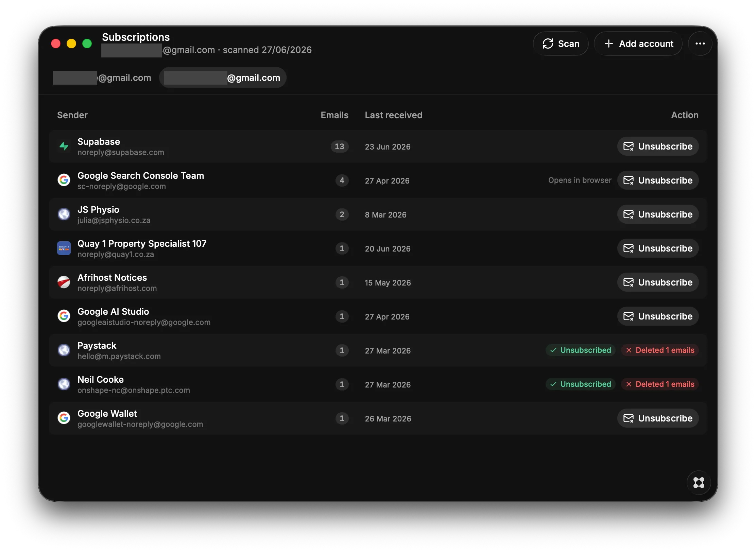Viewport: 756px width, 552px height.
Task: Select the second highlighted gmail account tab
Action: 223,78
